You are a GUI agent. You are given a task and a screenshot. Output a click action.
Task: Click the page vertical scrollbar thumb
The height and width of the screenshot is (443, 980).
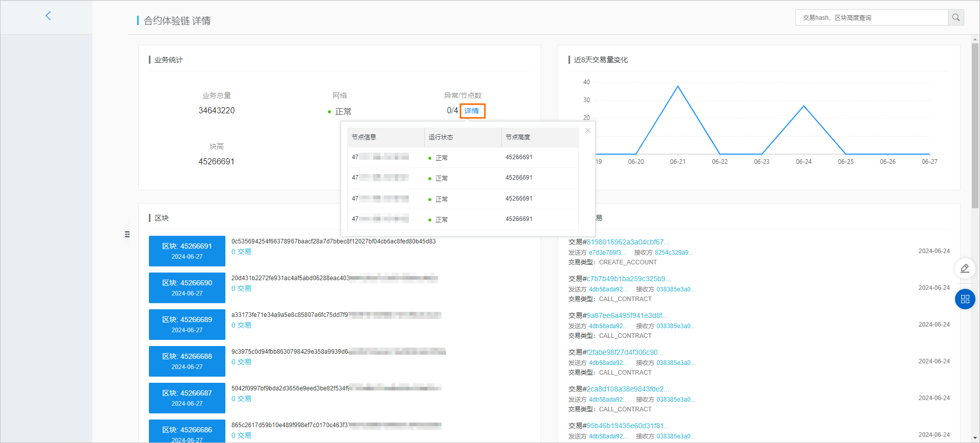click(975, 126)
